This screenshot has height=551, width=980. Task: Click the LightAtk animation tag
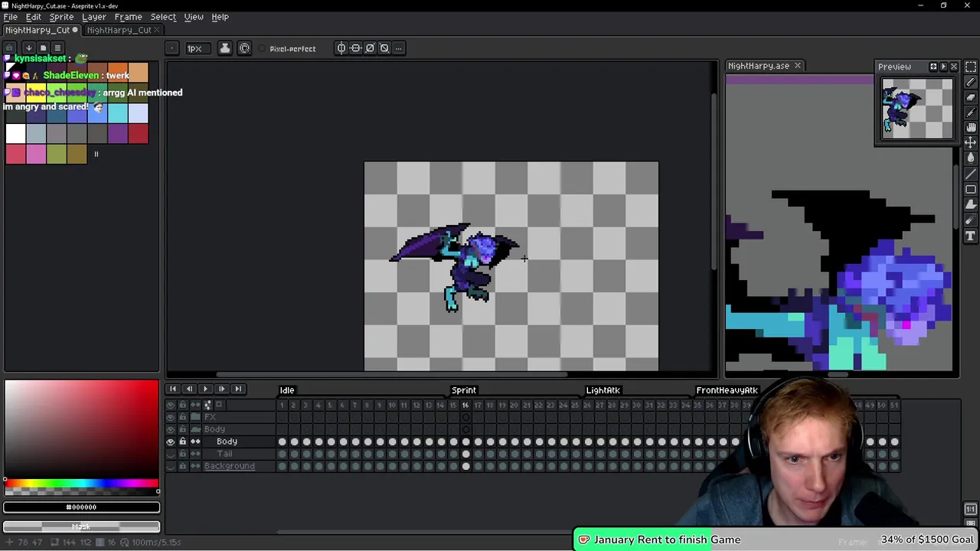[603, 390]
